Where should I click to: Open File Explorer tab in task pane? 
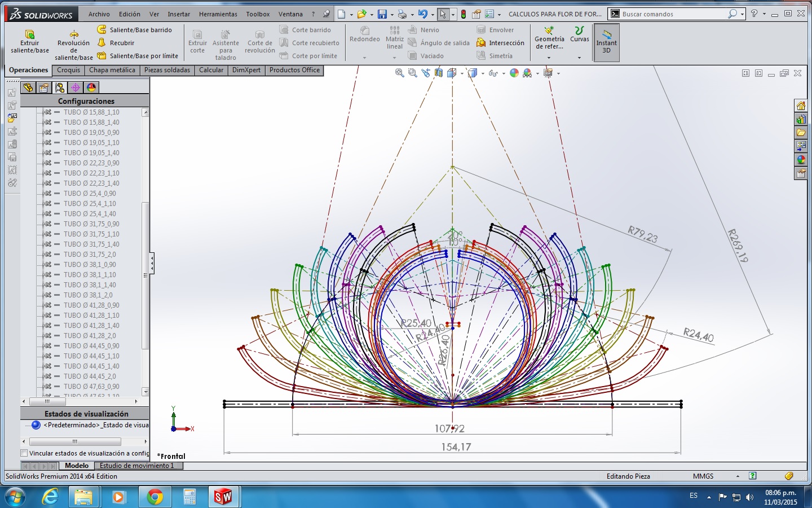click(801, 133)
